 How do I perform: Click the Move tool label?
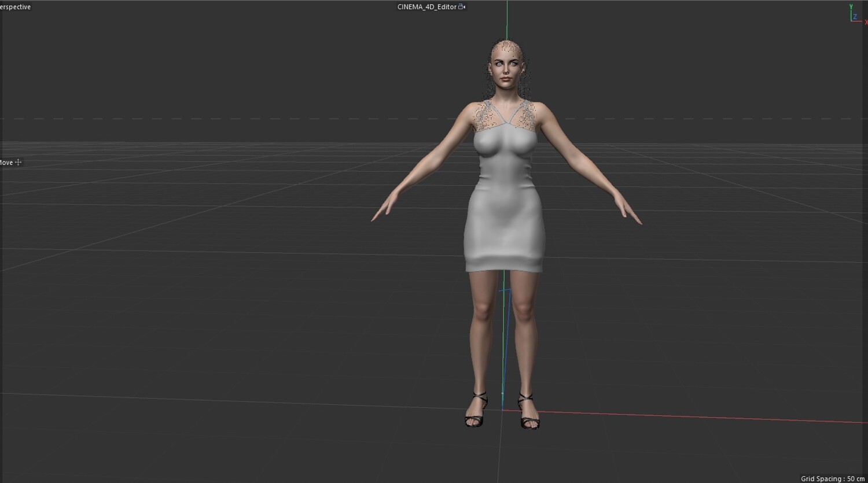(6, 163)
